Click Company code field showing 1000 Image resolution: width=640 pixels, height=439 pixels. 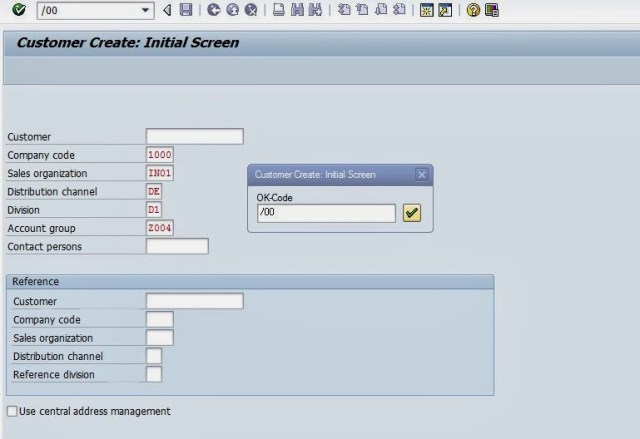[x=160, y=155]
